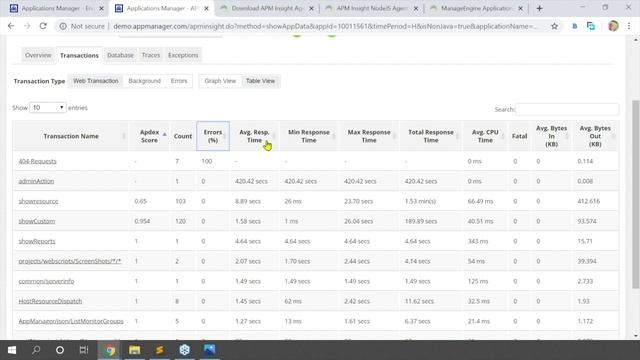Sort by Transaction Name column
This screenshot has width=640, height=360.
[71, 136]
